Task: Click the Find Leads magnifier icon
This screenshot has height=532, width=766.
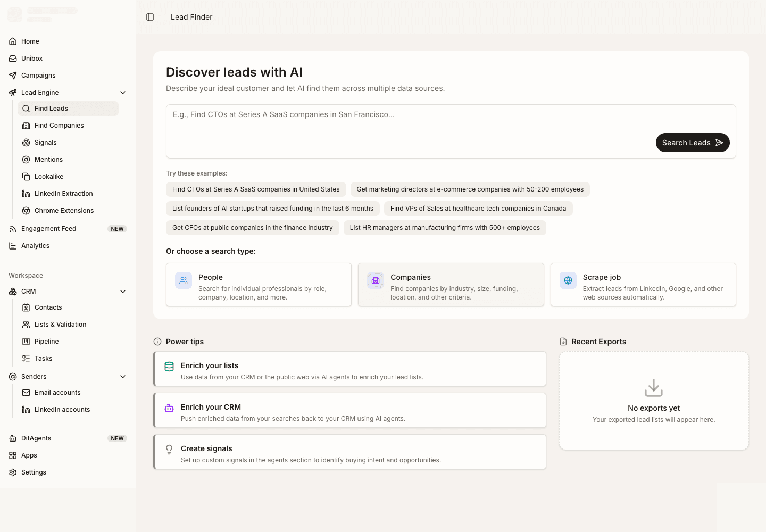Action: (x=26, y=109)
